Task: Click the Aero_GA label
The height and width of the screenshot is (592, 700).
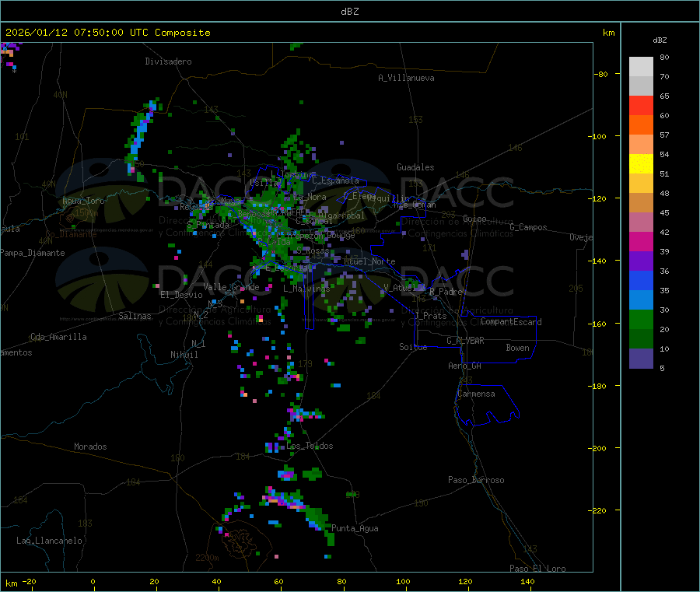Action: click(x=465, y=366)
